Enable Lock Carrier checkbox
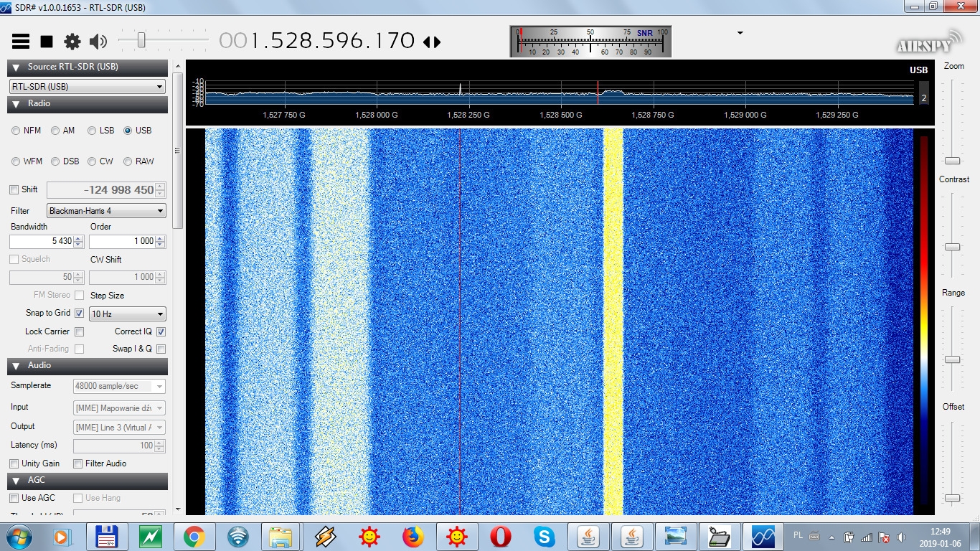 pos(79,331)
